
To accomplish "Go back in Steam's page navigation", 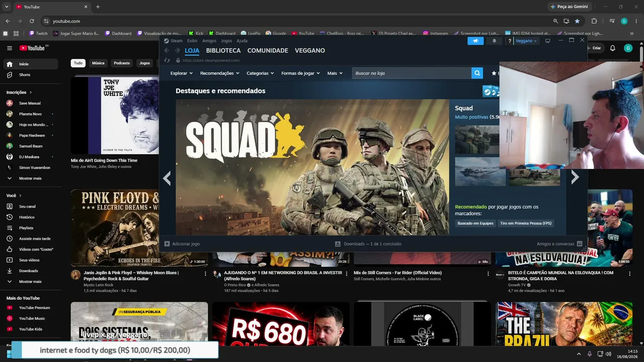I will pyautogui.click(x=167, y=50).
